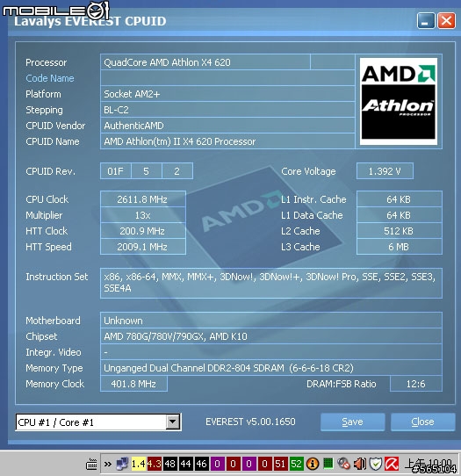Click the black 44 temperature tray icon
Viewport: 461px width, 476px height.
pyautogui.click(x=186, y=464)
